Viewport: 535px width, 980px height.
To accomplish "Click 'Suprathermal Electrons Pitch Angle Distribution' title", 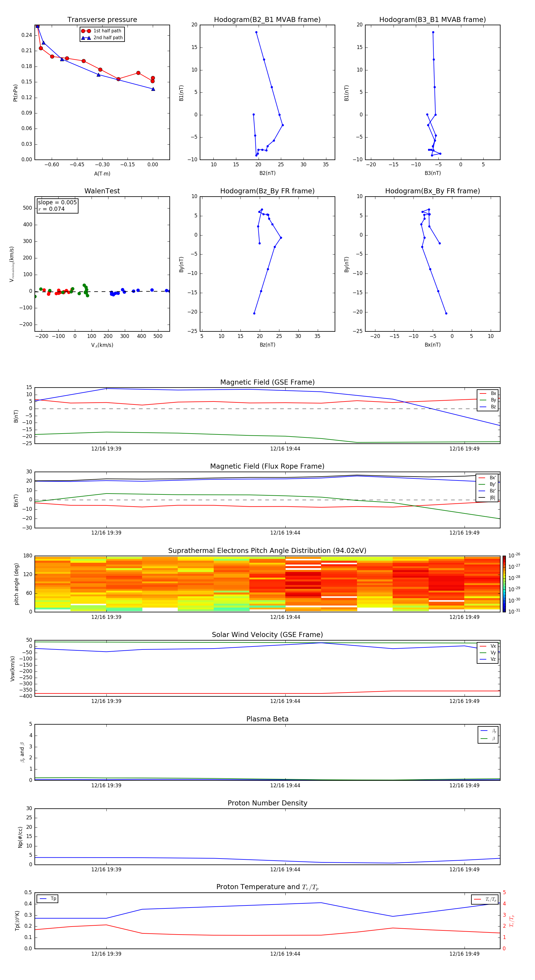I will [267, 551].
